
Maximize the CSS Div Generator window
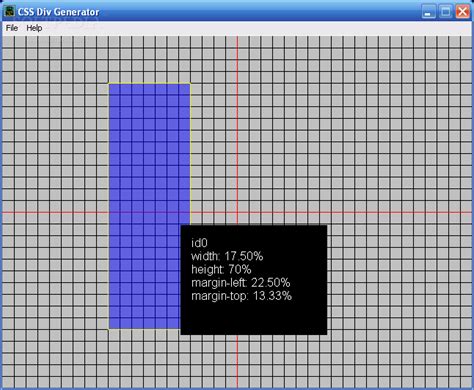(445, 12)
